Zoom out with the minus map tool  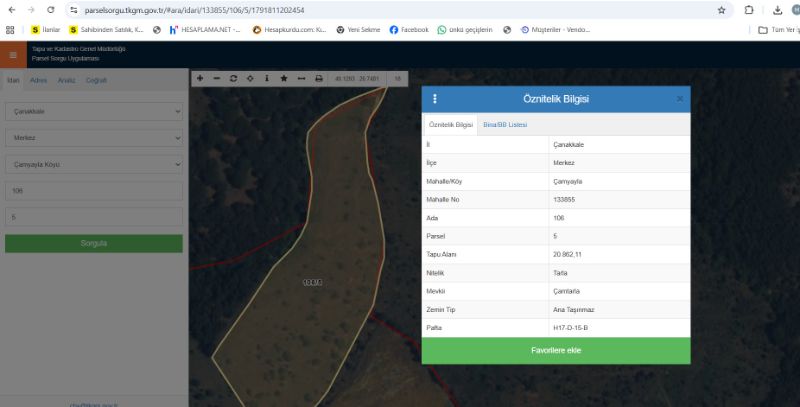[x=217, y=79]
